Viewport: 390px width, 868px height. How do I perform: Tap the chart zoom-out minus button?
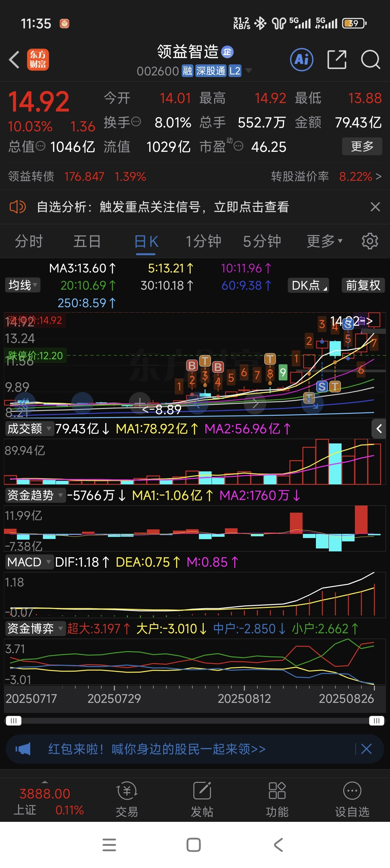tap(83, 403)
